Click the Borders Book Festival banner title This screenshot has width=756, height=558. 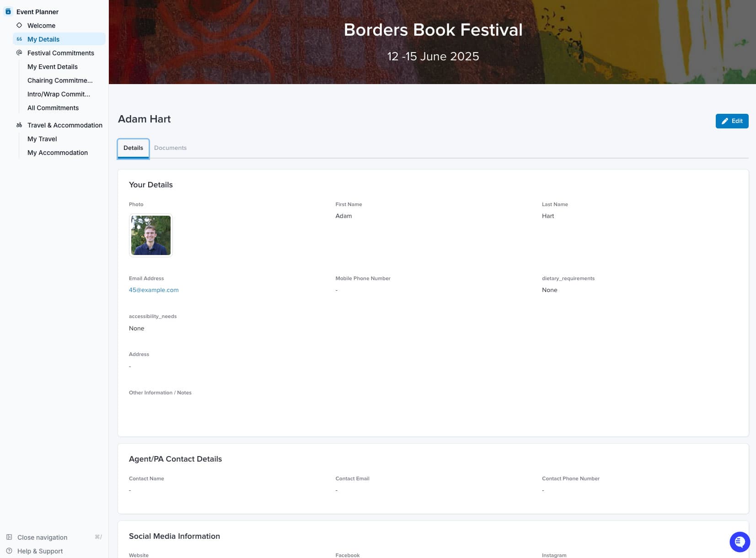point(433,30)
